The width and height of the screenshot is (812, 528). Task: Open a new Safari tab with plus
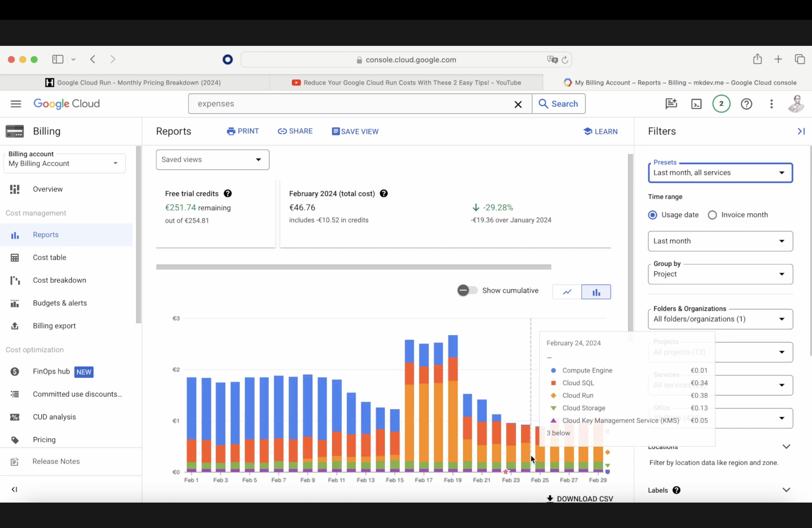778,59
